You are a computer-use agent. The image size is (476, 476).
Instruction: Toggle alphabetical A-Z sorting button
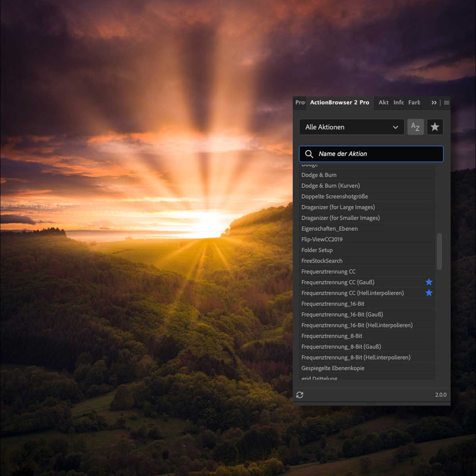[x=415, y=127]
